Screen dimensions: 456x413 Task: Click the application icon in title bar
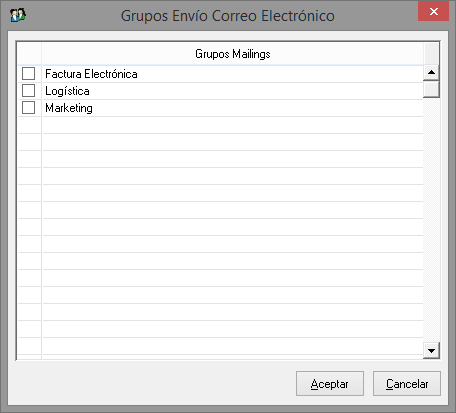click(18, 15)
